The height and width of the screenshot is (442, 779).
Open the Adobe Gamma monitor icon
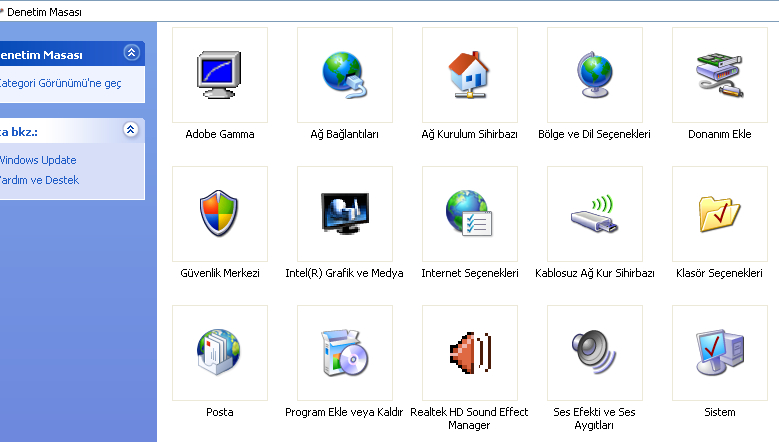[x=220, y=75]
